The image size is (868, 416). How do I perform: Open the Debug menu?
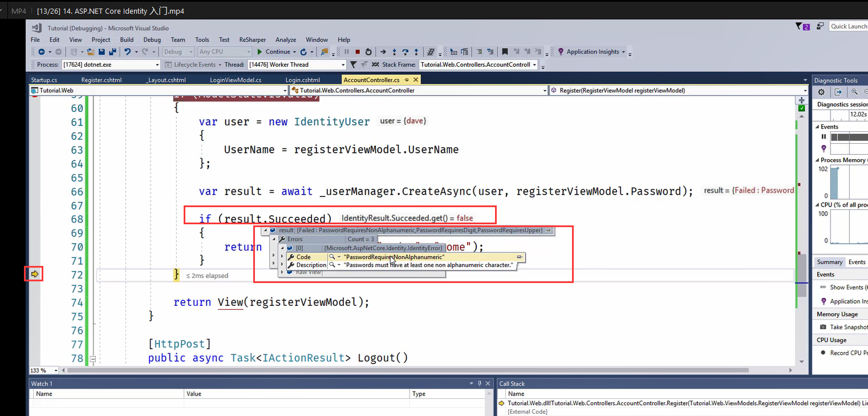coord(152,39)
